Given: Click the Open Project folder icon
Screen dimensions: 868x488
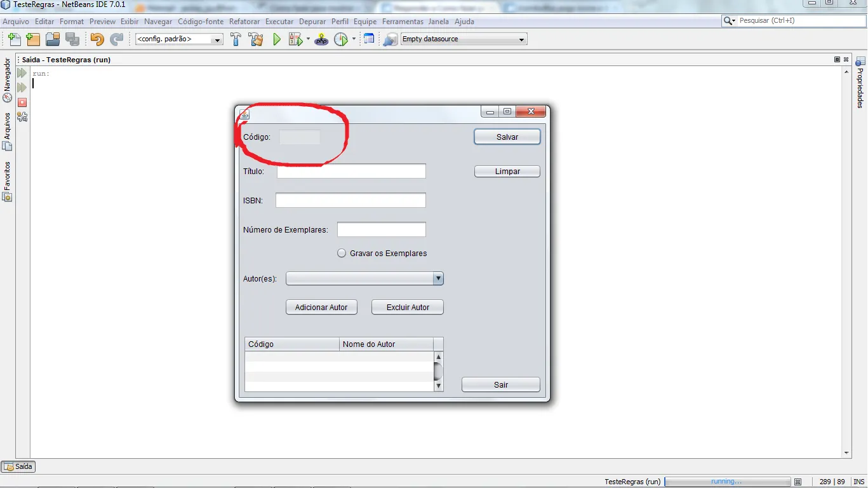Looking at the screenshot, I should (x=53, y=39).
